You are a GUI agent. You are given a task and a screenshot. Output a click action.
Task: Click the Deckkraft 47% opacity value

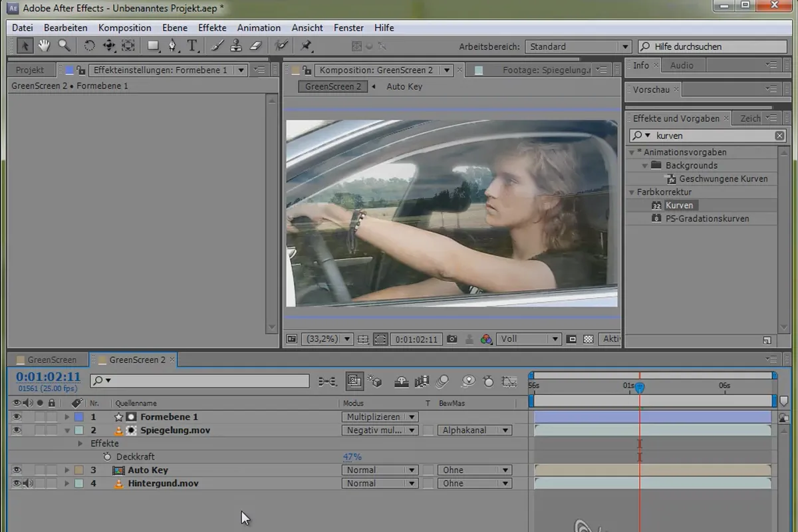point(352,457)
